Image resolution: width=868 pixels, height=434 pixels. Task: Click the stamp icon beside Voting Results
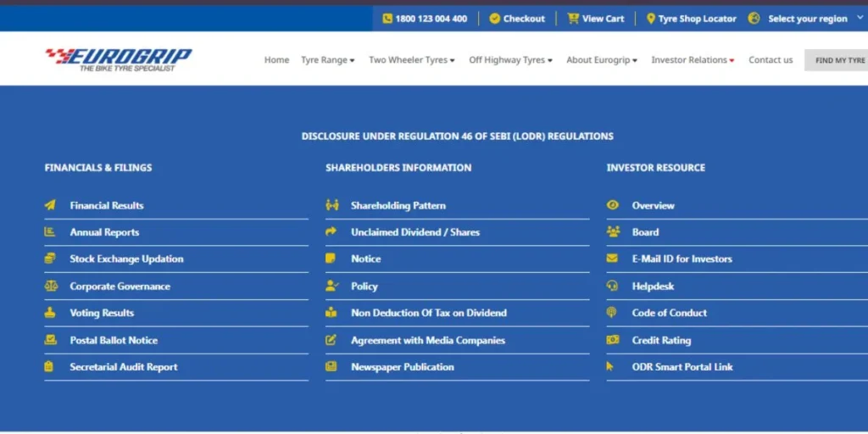pos(50,313)
